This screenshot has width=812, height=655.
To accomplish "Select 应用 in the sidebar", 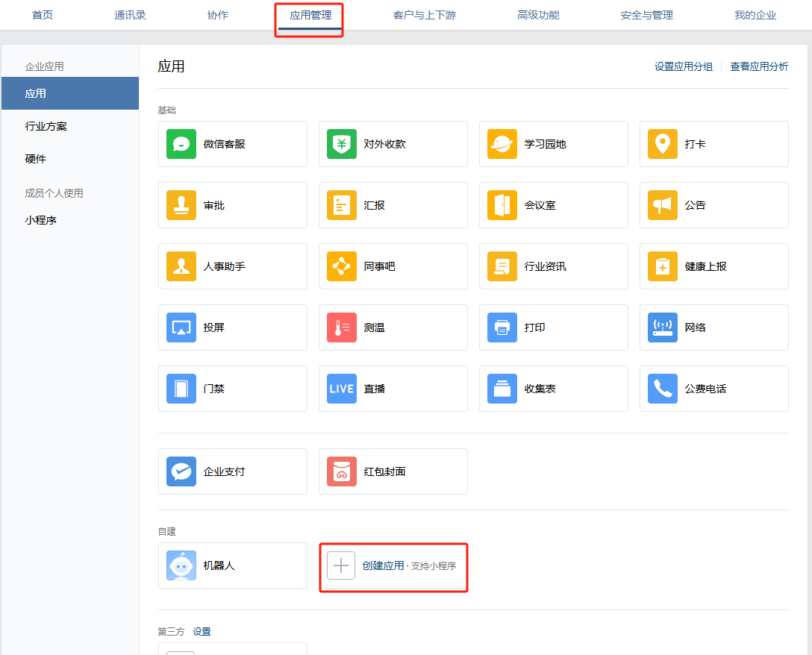I will pyautogui.click(x=70, y=93).
